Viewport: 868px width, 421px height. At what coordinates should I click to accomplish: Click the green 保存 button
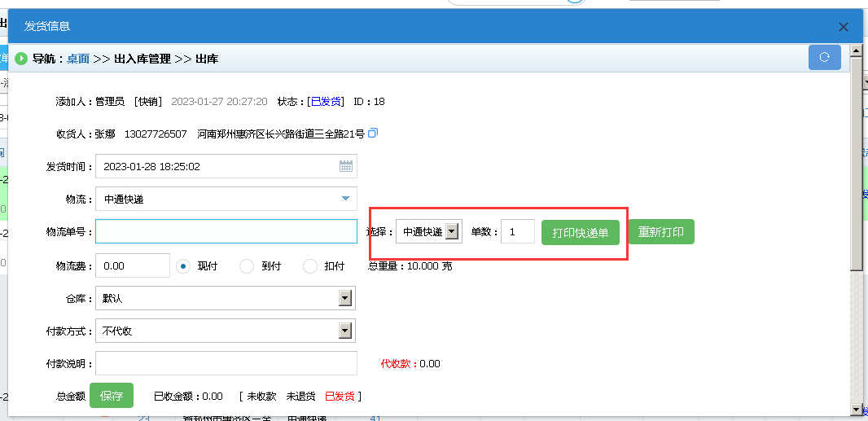(112, 396)
